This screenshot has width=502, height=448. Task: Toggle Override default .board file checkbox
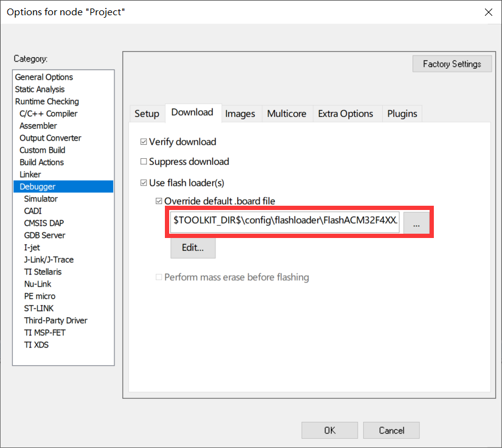159,201
